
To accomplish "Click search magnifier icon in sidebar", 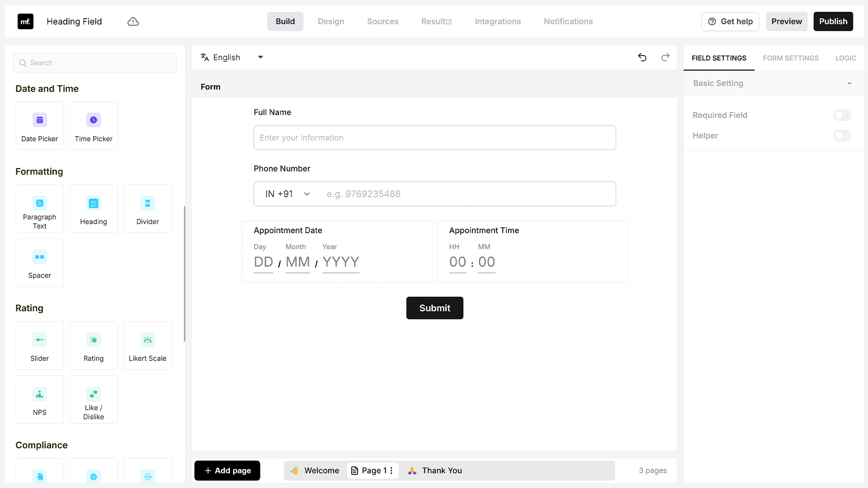I will [x=23, y=63].
